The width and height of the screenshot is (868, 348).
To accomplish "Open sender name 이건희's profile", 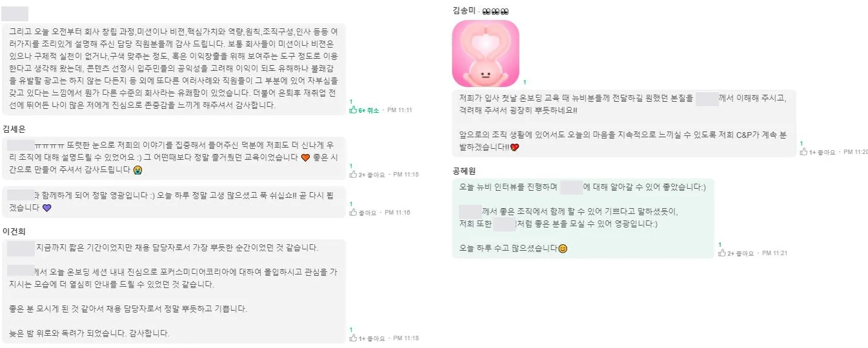I will (14, 231).
